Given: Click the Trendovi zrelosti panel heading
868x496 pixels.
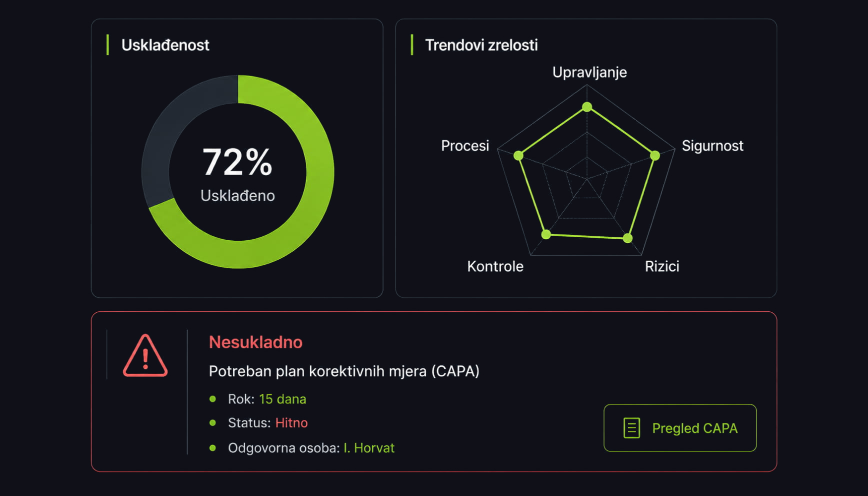Looking at the screenshot, I should click(481, 45).
